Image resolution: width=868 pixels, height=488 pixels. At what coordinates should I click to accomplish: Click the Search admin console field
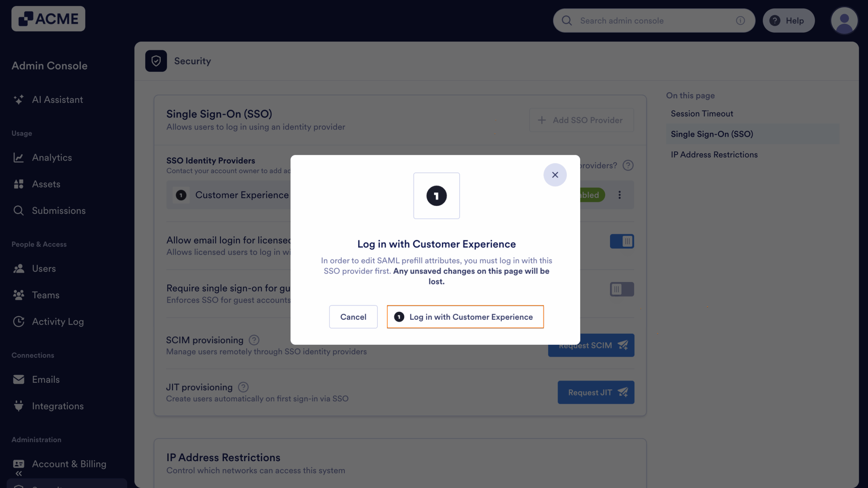coord(651,21)
